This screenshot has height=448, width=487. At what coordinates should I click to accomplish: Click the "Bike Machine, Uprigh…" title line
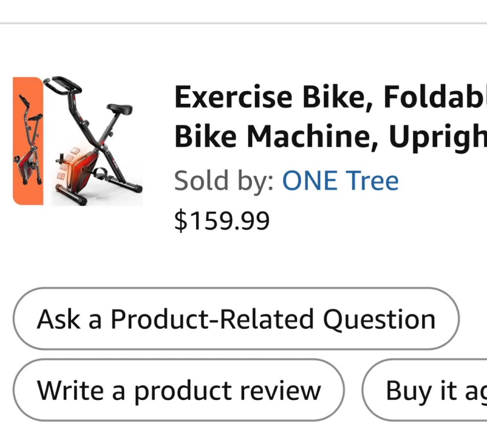click(x=330, y=136)
